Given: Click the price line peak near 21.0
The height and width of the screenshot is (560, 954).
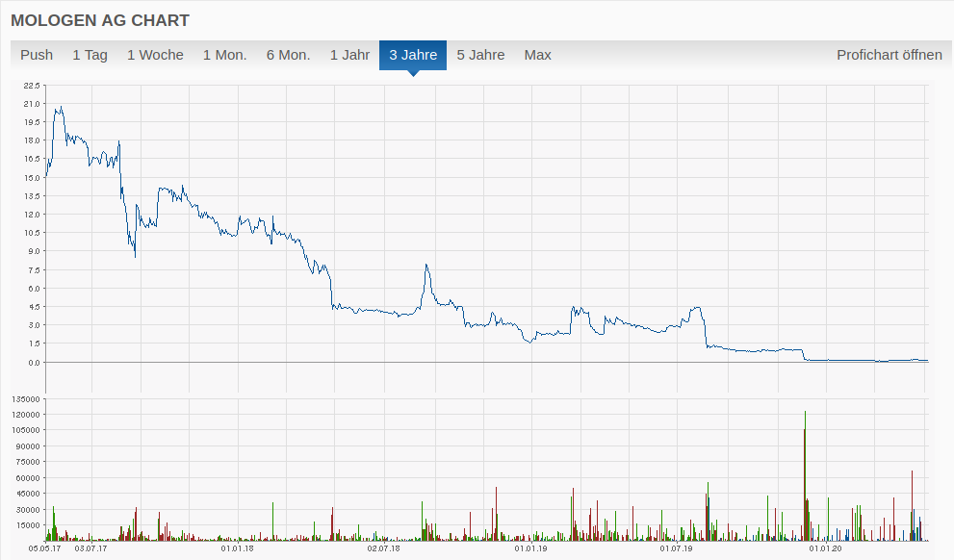Looking at the screenshot, I should [61, 108].
